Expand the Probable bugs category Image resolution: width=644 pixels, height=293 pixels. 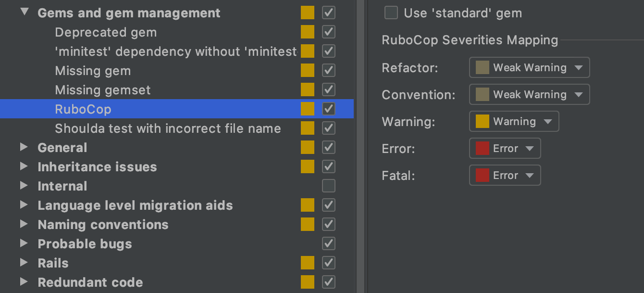(24, 244)
